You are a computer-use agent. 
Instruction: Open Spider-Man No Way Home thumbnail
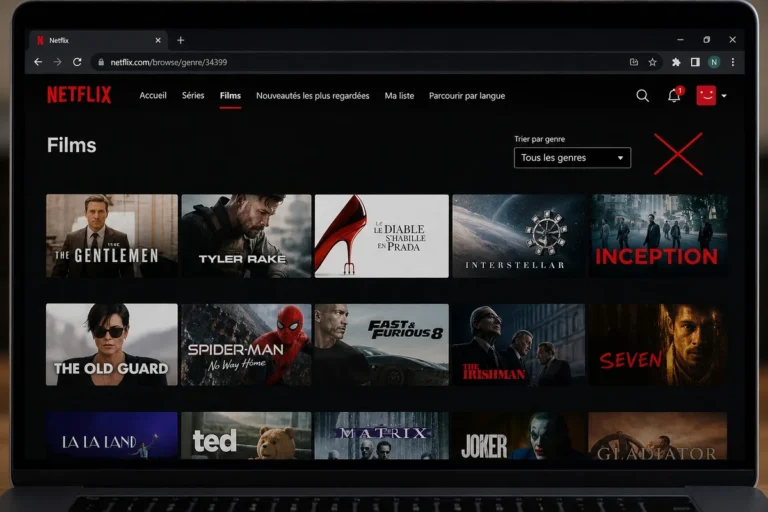(246, 344)
